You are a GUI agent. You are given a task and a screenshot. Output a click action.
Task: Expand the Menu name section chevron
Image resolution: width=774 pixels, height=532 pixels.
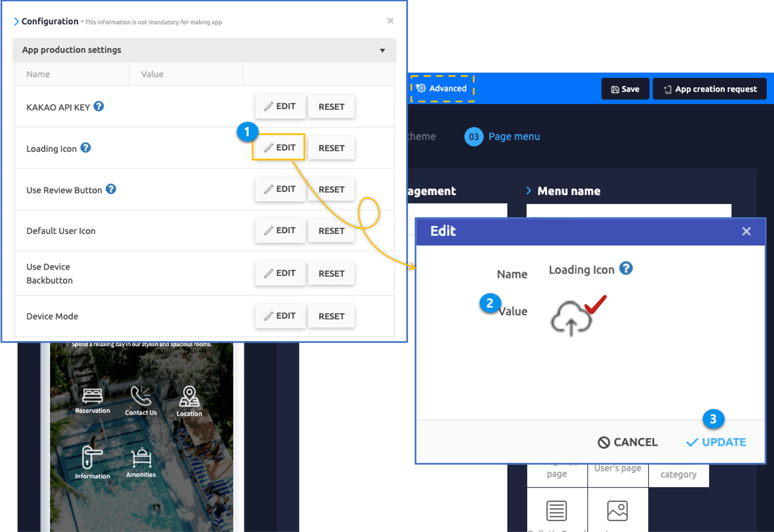[x=529, y=191]
